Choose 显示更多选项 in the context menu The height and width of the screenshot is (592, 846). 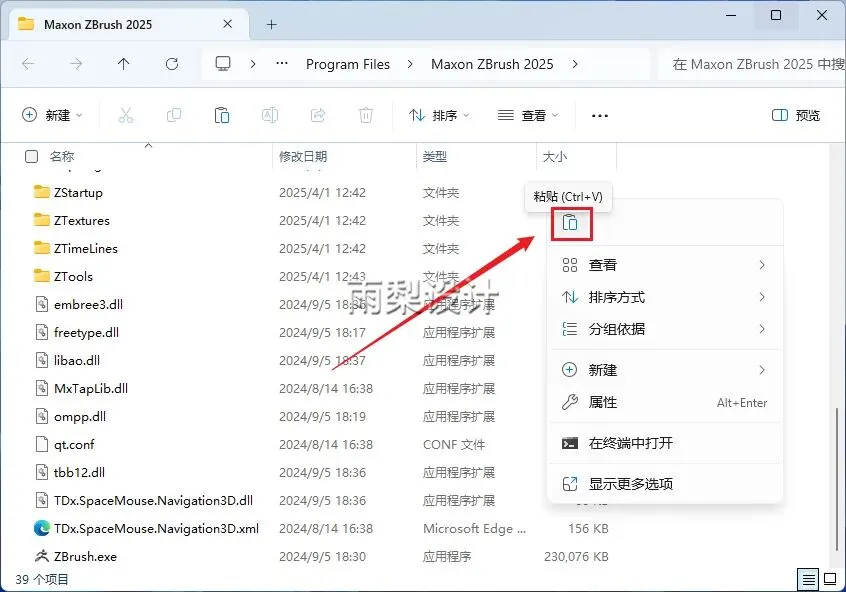click(x=665, y=484)
